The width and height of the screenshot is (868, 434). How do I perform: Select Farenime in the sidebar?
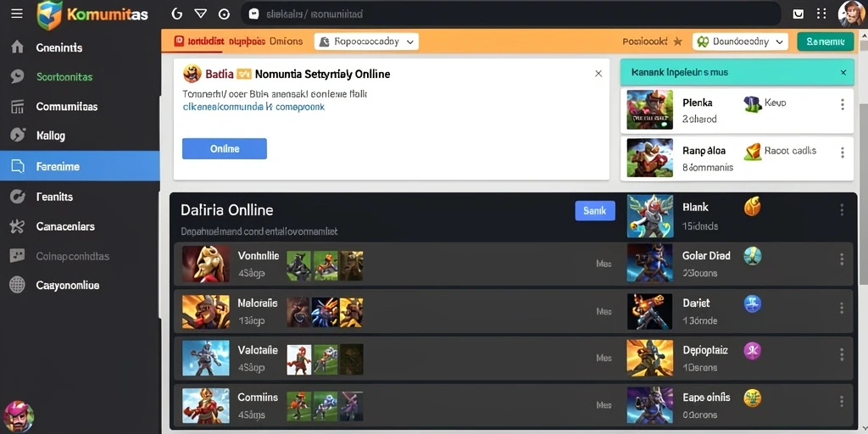pos(80,166)
